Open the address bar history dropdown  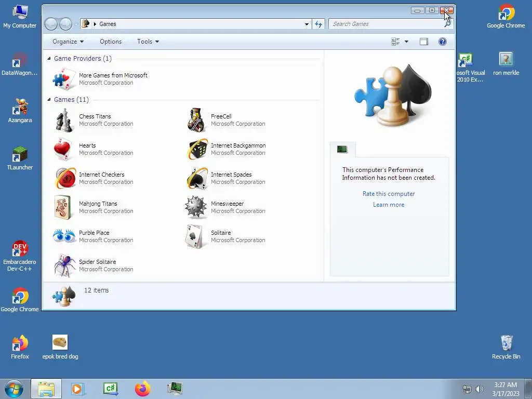pyautogui.click(x=307, y=24)
